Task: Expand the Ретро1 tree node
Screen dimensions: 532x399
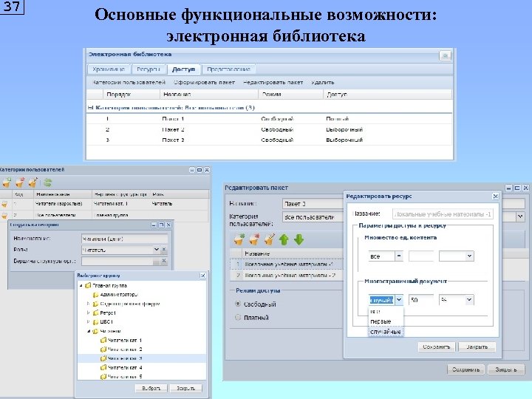Action: point(89,313)
